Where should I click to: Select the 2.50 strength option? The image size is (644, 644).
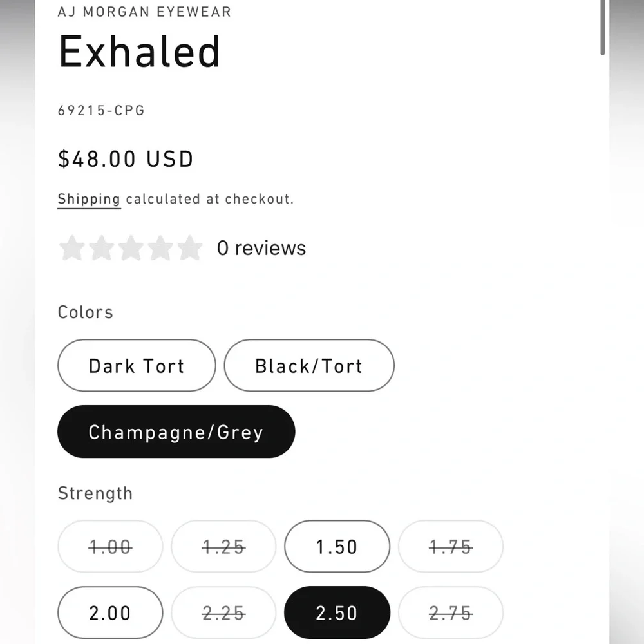(x=337, y=613)
